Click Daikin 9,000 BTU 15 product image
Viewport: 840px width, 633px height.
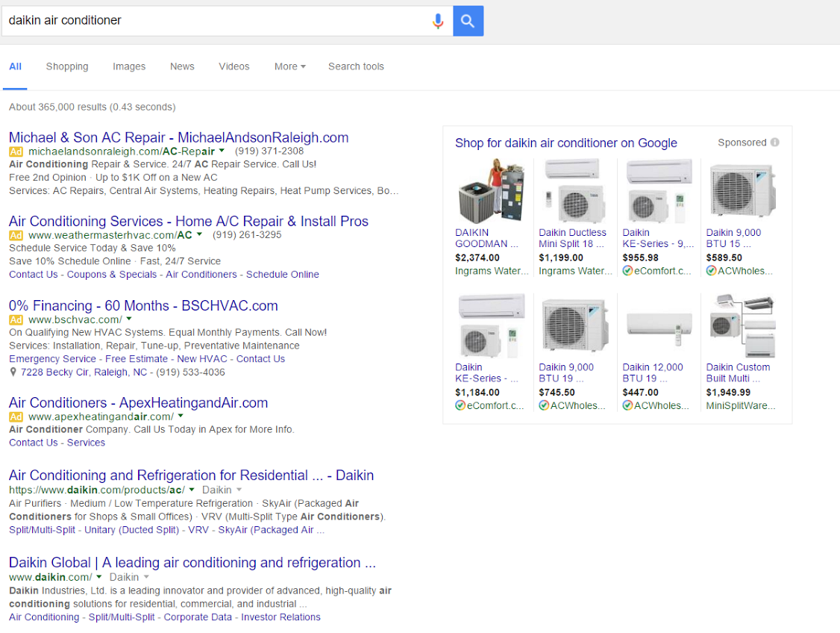[x=742, y=191]
